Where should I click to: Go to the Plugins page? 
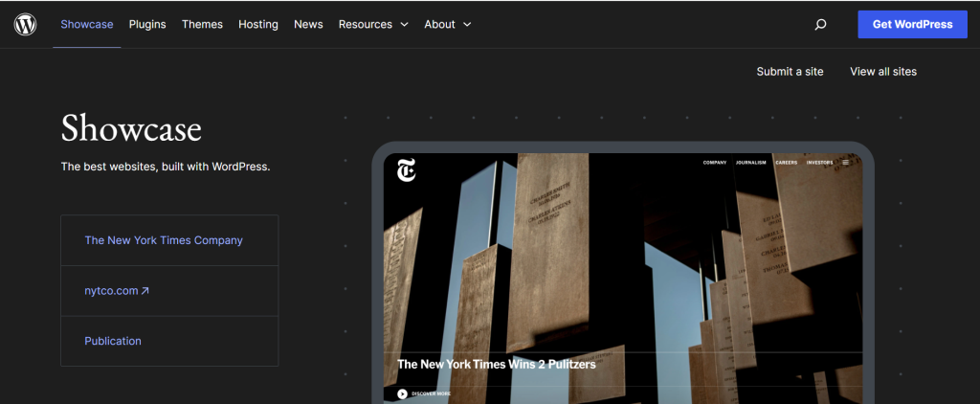pyautogui.click(x=147, y=24)
